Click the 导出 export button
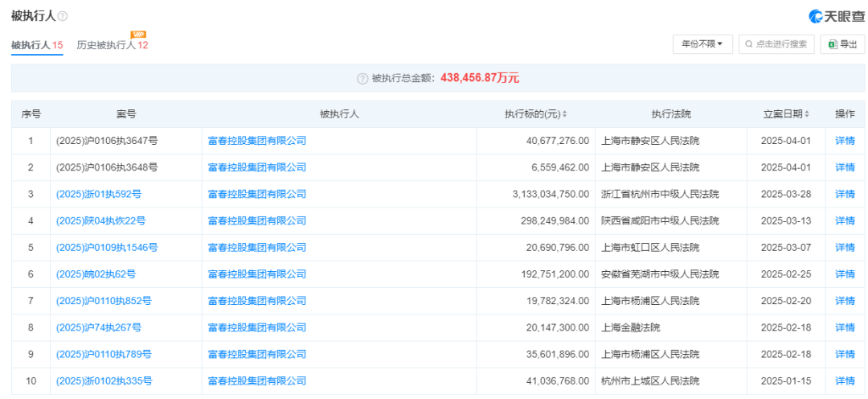The image size is (868, 399). pyautogui.click(x=842, y=44)
